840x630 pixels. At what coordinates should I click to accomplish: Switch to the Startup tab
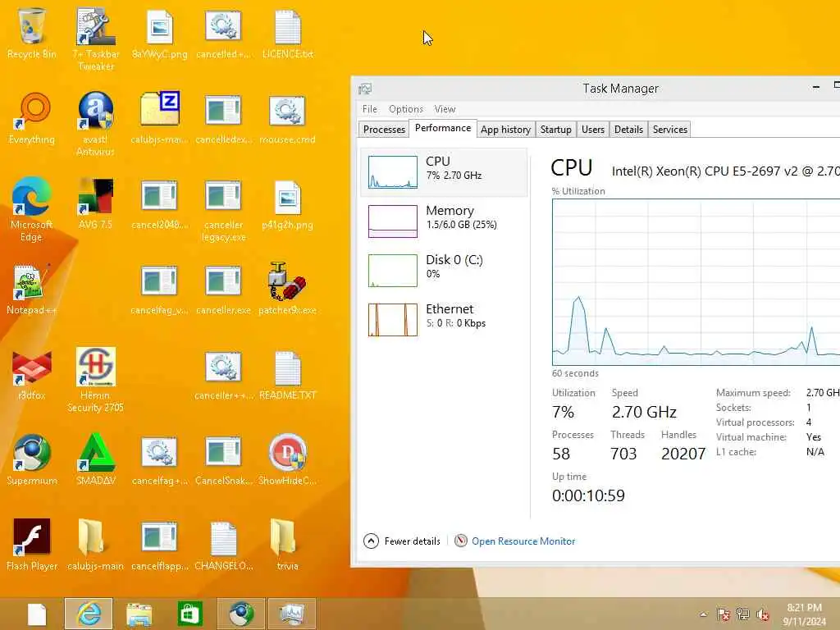tap(555, 129)
